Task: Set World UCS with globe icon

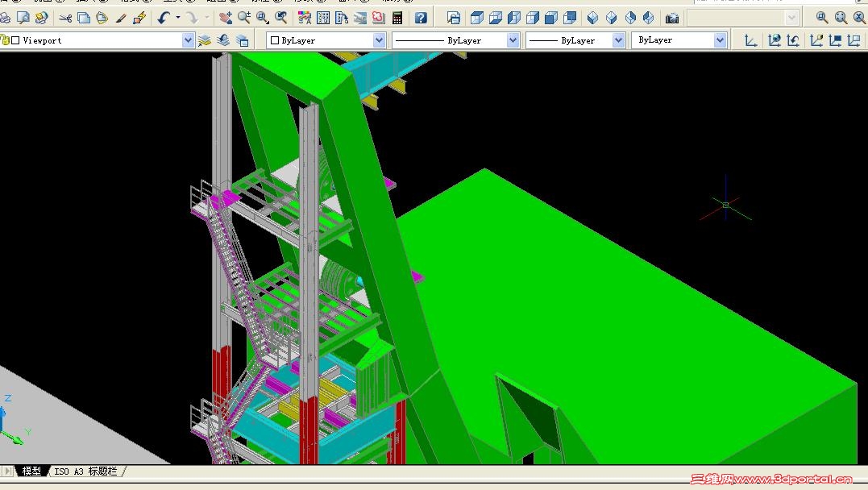Action: (x=775, y=39)
